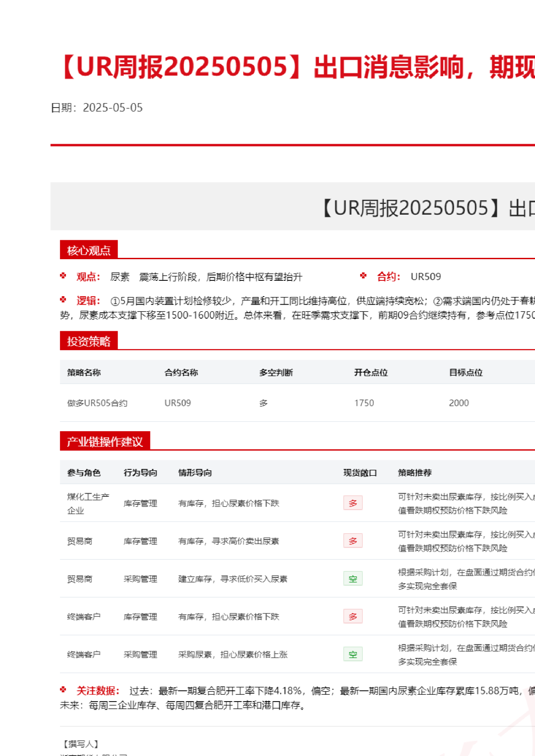This screenshot has width=535, height=756.
Task: Click the 空 badge for 贸易商 采购管理 row
Action: coord(353,579)
